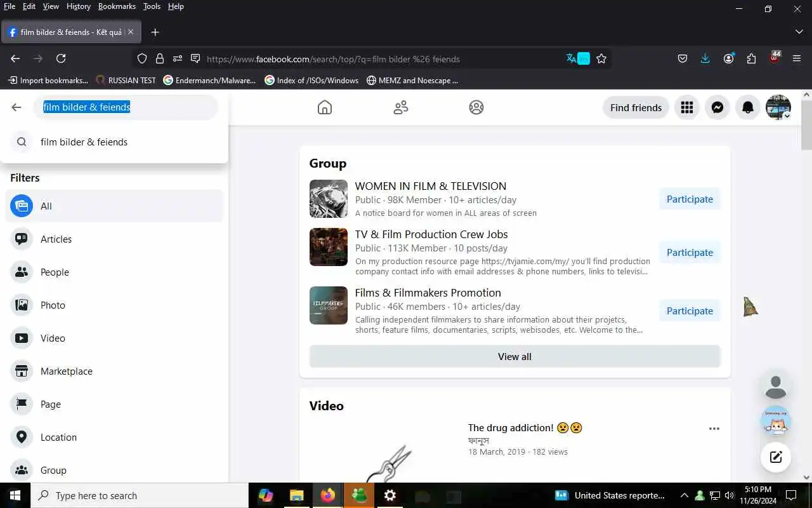Open The drug addiction! video title
This screenshot has height=508, width=812.
click(525, 427)
